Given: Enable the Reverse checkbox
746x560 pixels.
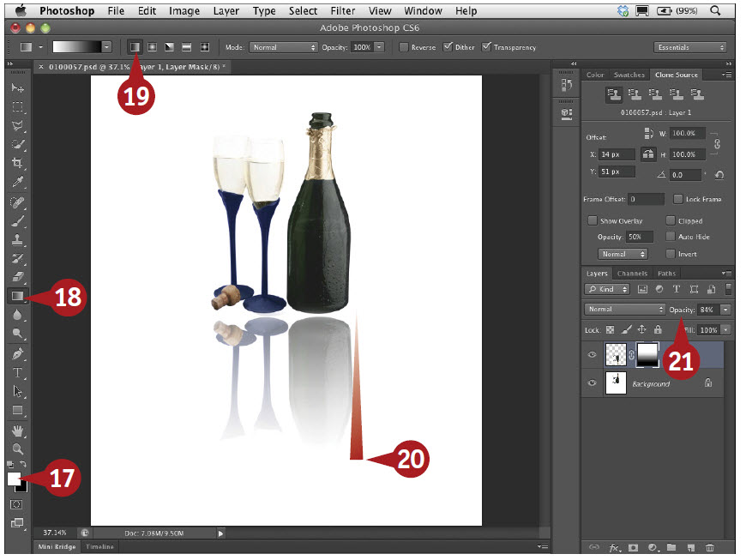Looking at the screenshot, I should click(x=404, y=47).
